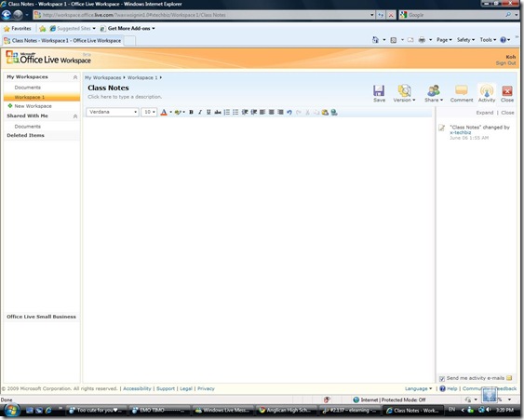
Task: Apply bold formatting
Action: (191, 112)
